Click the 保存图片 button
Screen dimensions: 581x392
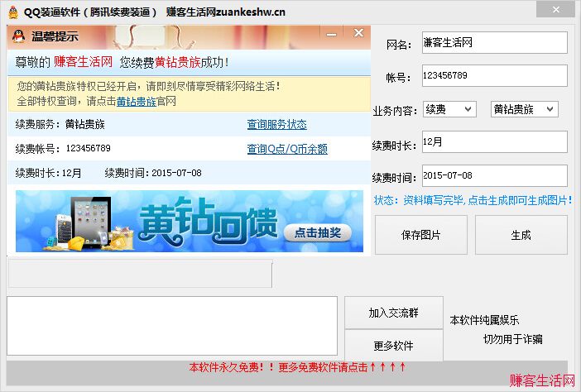[421, 235]
